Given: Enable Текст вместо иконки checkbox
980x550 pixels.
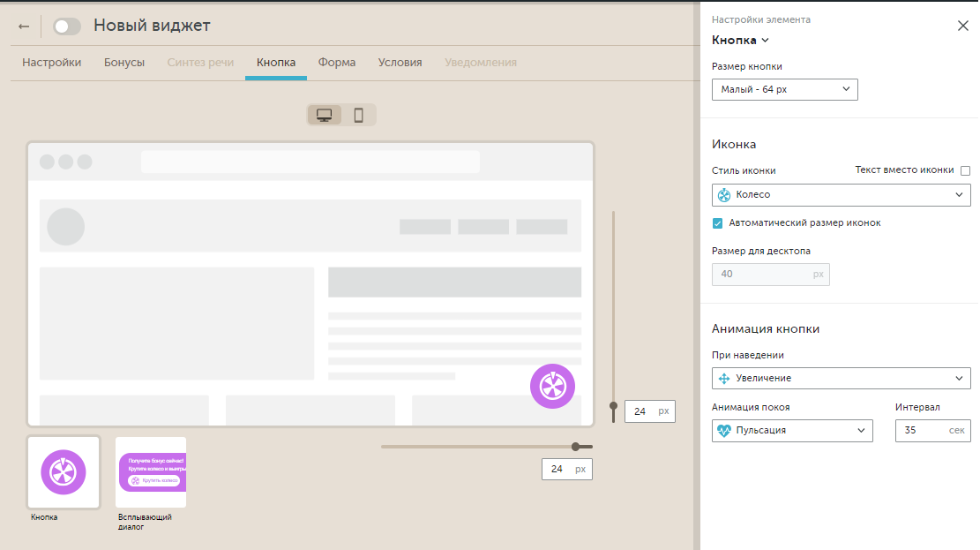Looking at the screenshot, I should pos(965,171).
